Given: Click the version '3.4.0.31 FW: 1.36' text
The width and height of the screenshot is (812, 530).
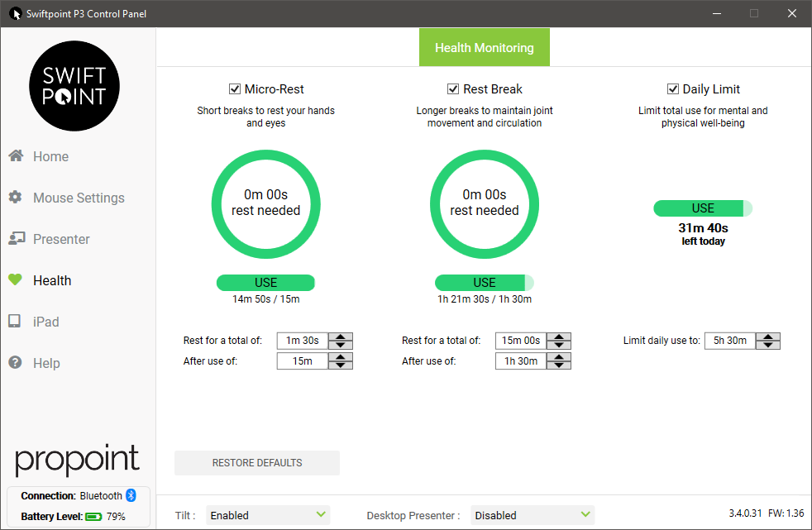Looking at the screenshot, I should tap(767, 513).
